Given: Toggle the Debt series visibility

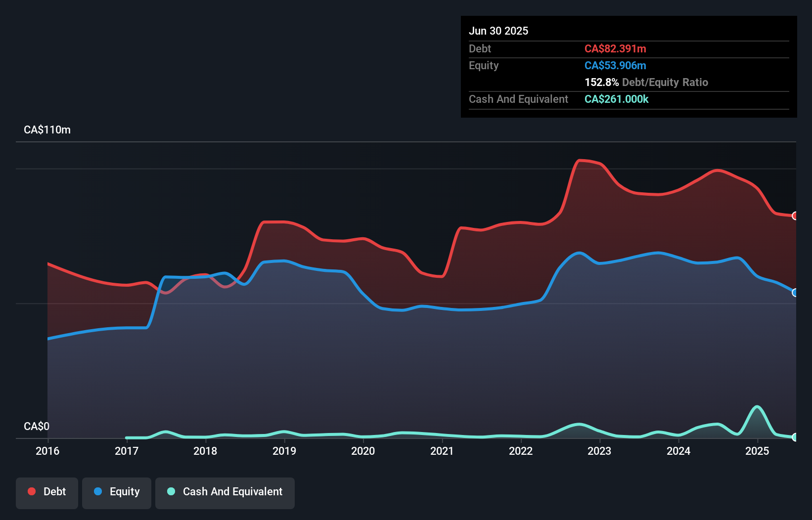Looking at the screenshot, I should (x=47, y=491).
